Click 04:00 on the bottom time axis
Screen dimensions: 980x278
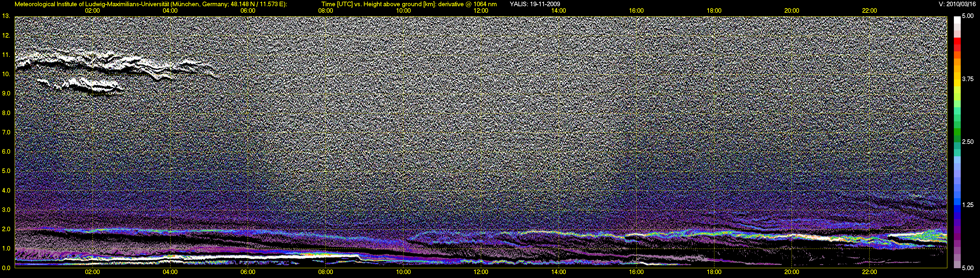pos(170,272)
